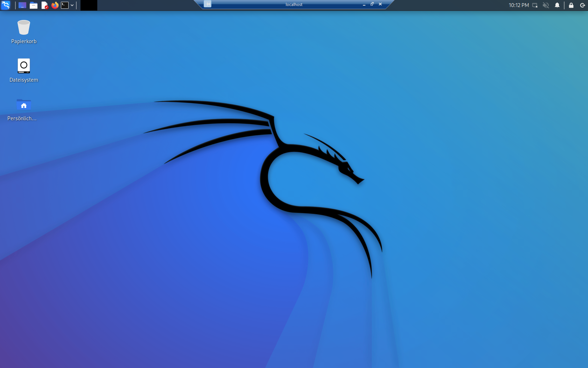This screenshot has width=588, height=368.
Task: Launch the text editor panel icon
Action: point(44,5)
